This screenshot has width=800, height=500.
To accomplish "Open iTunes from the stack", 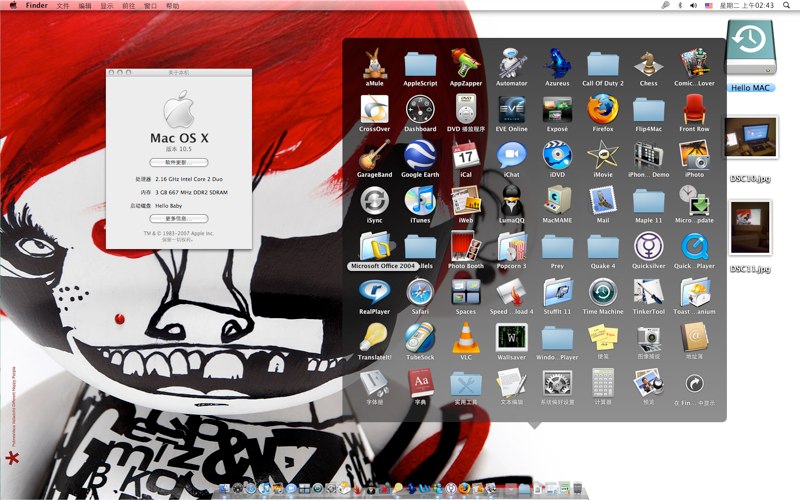I will click(x=420, y=201).
